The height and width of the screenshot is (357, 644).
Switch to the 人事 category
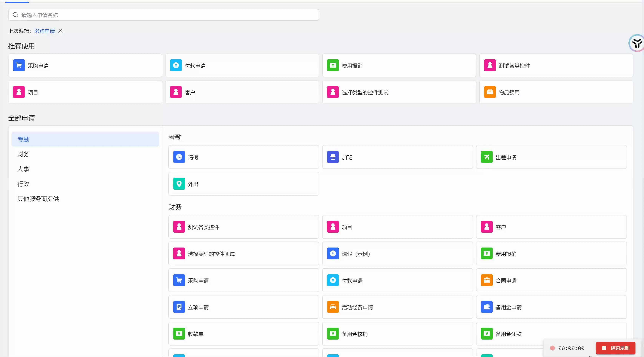(x=23, y=169)
